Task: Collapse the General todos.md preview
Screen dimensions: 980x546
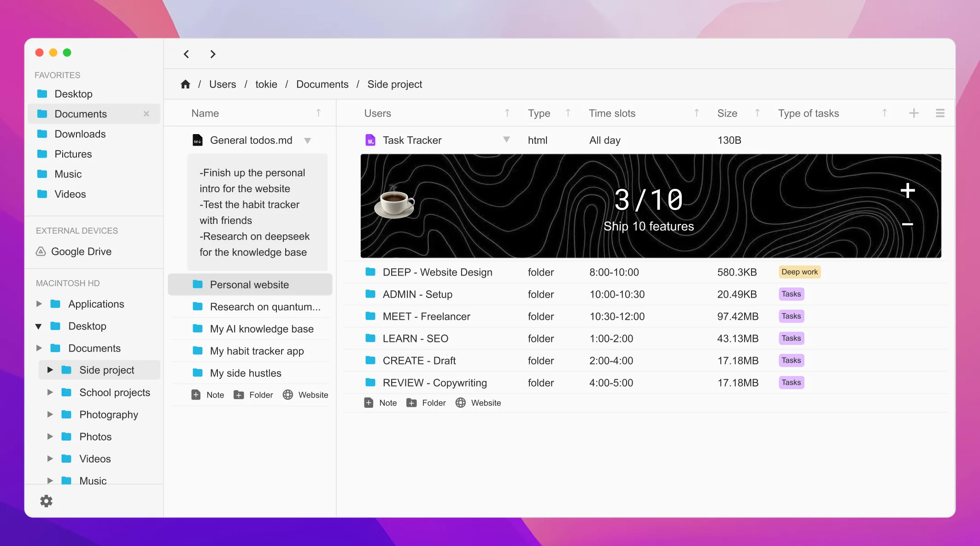Action: pos(307,141)
